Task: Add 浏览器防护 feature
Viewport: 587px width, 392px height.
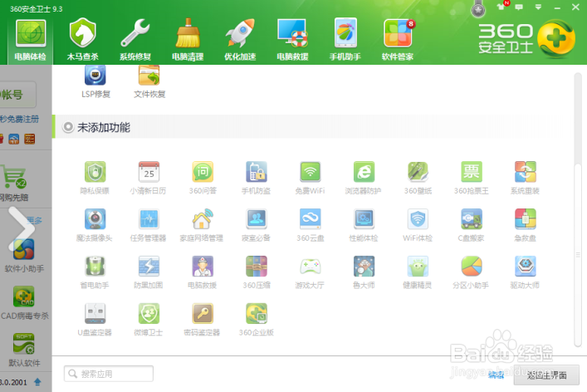Action: tap(364, 178)
